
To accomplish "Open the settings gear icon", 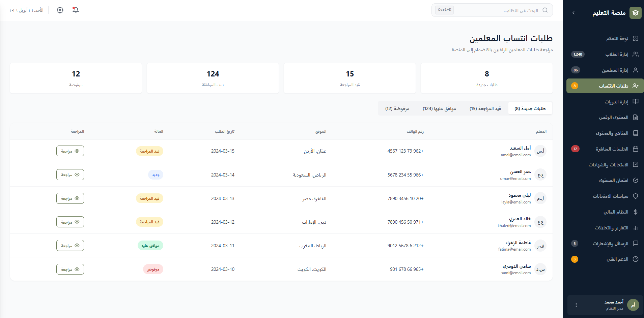I will tap(60, 10).
